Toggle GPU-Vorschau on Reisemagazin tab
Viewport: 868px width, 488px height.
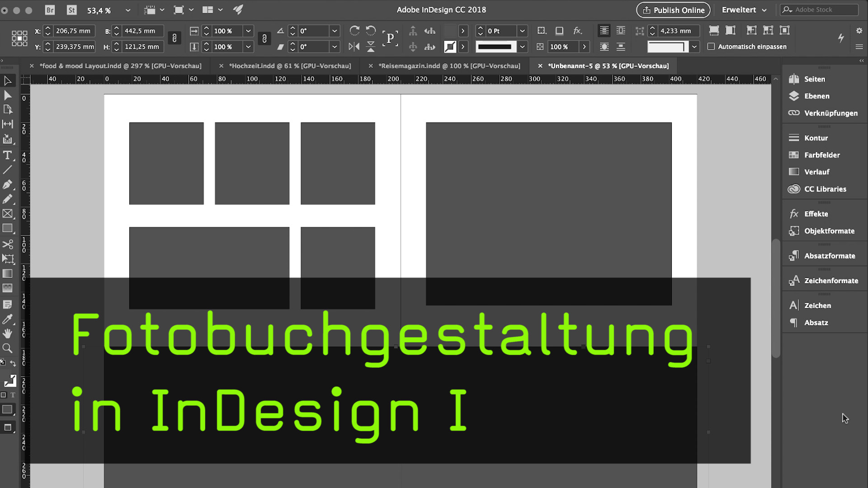(x=450, y=66)
